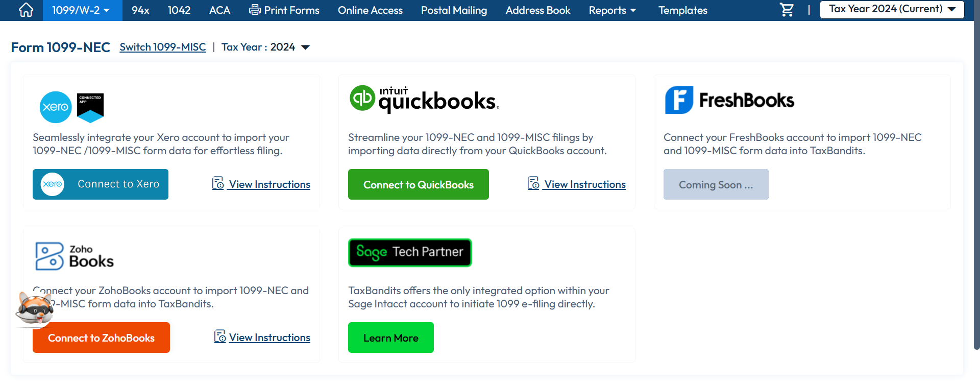Image resolution: width=980 pixels, height=386 pixels.
Task: Click the FreshBooks description text
Action: [x=792, y=144]
